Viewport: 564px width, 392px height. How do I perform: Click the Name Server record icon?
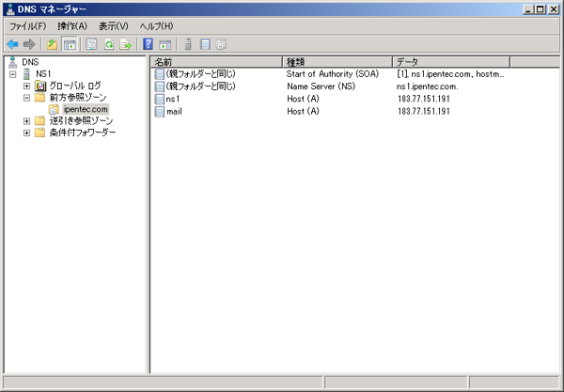click(x=159, y=86)
